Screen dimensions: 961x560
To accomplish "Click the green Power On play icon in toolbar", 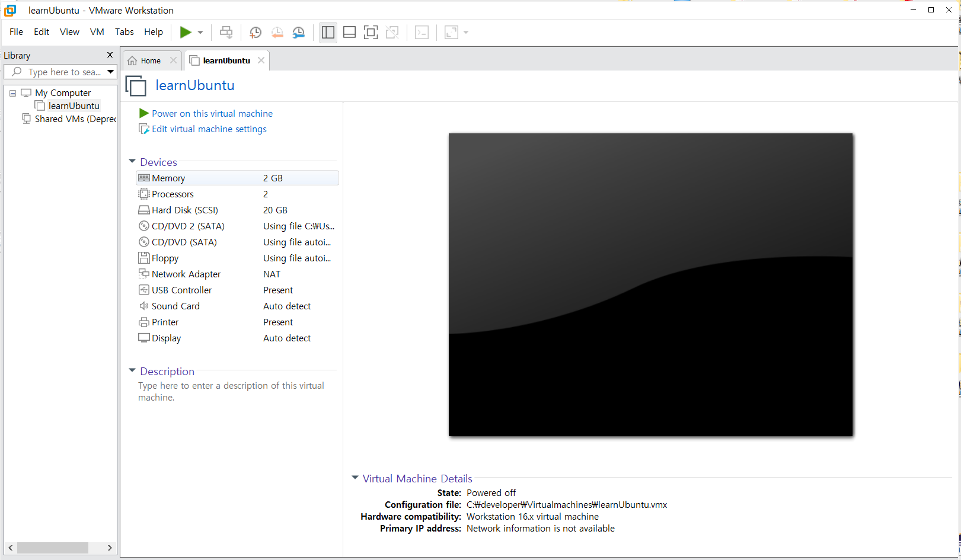I will click(186, 32).
